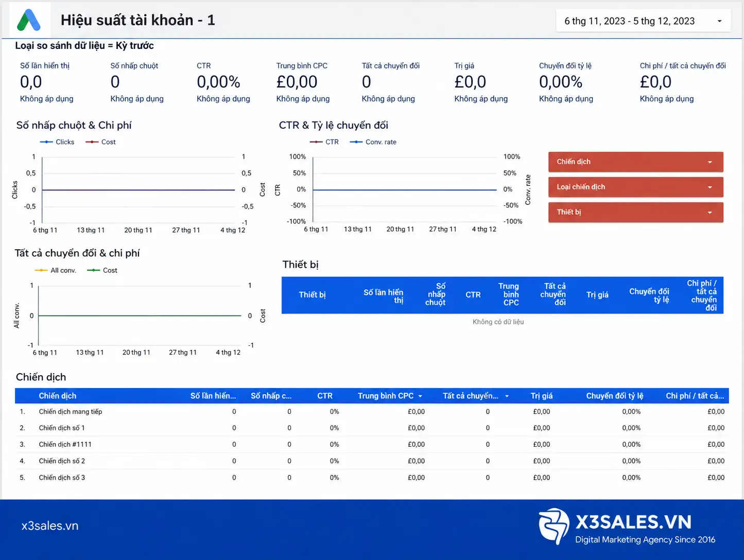
Task: Click the Google Ads logo icon
Action: click(28, 20)
